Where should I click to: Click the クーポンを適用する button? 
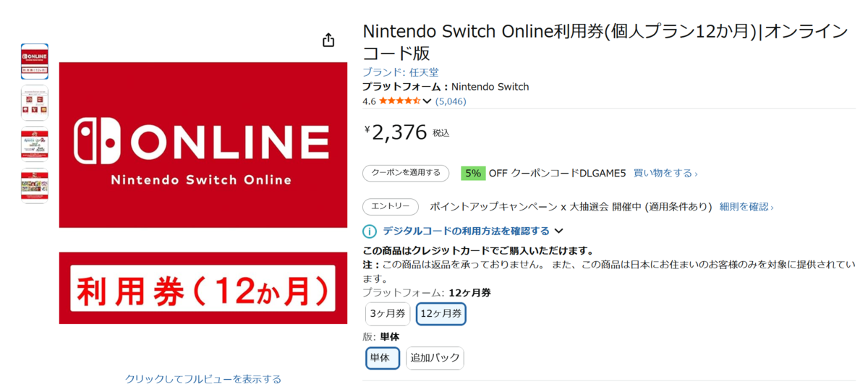coord(405,173)
